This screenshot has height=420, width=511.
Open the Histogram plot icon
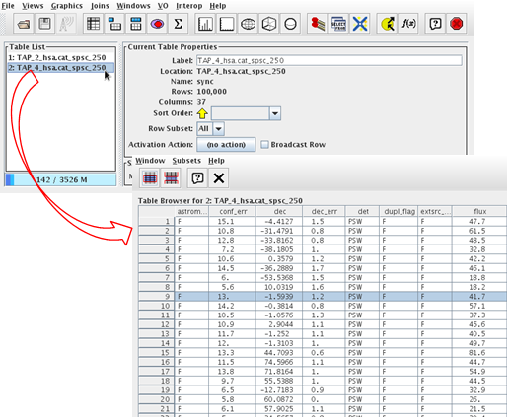tap(205, 24)
